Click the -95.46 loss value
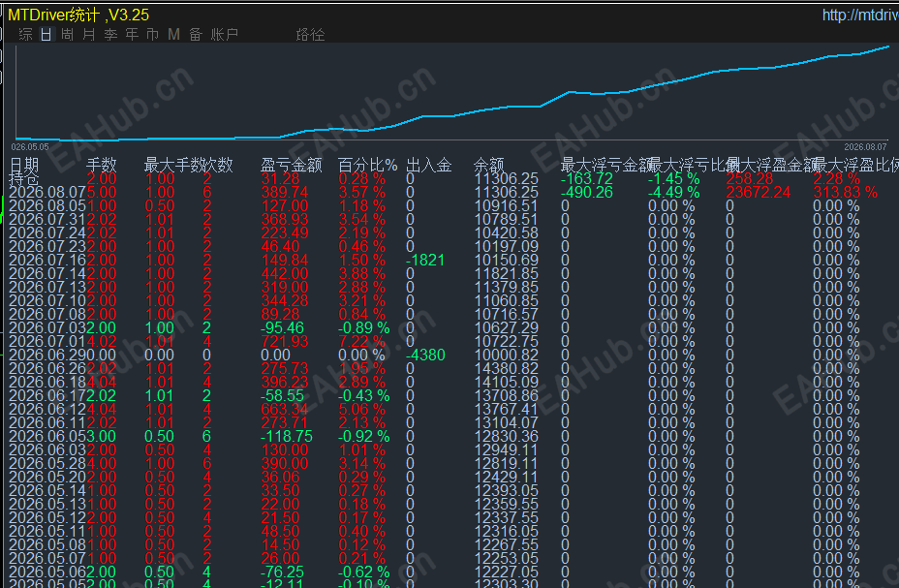Viewport: 899px width, 588px height. click(x=282, y=327)
